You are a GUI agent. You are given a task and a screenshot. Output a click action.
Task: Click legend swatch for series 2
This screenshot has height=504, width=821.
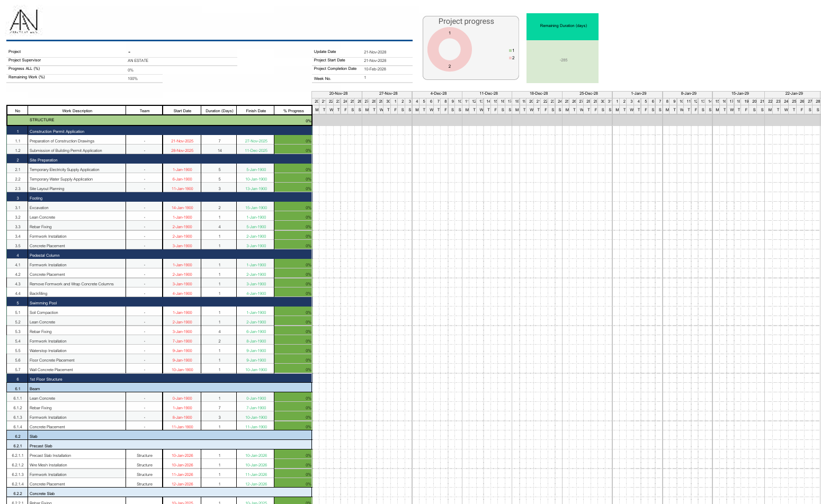coord(511,58)
